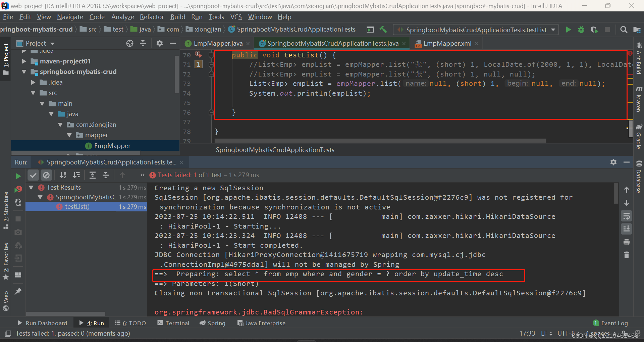Open Search Everywhere magnifier icon
The width and height of the screenshot is (644, 342).
pos(624,30)
